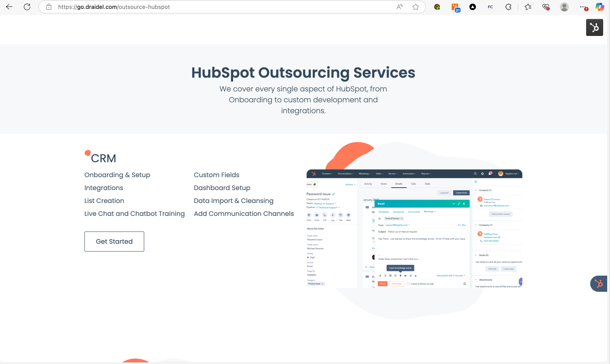Click the CRM section heading

pos(103,158)
